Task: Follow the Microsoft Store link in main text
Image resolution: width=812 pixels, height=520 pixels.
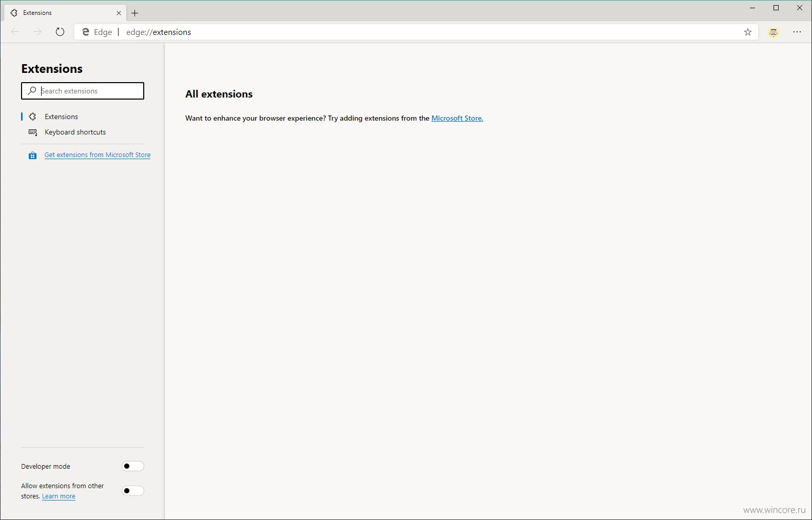Action: [x=457, y=118]
